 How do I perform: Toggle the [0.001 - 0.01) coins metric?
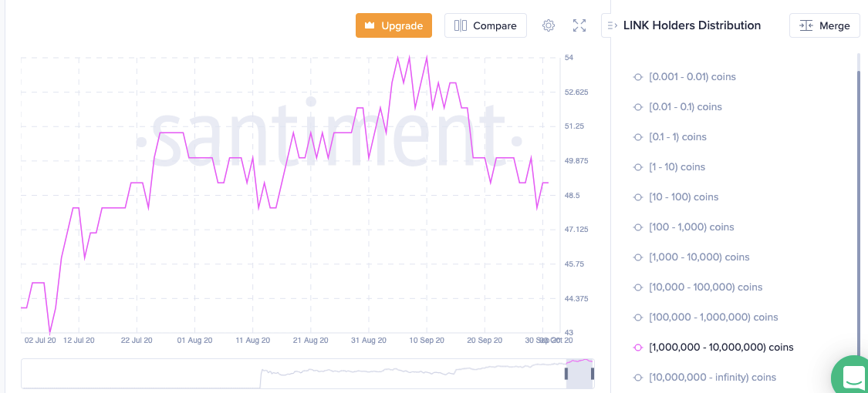pos(685,77)
